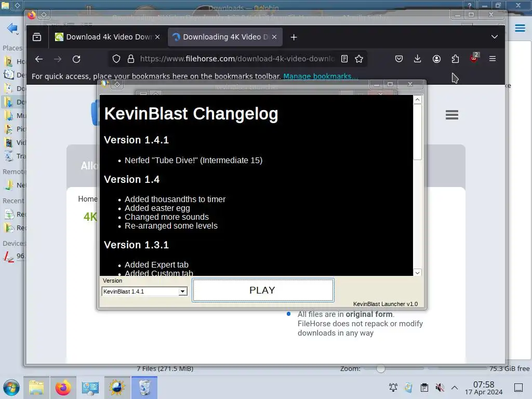Click the clipboard icon in system tray
The width and height of the screenshot is (532, 399).
tap(424, 388)
